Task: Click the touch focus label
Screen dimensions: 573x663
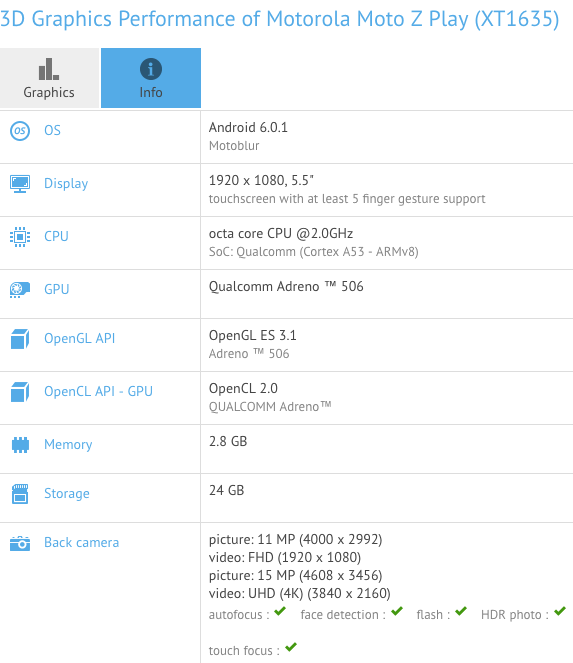Action: coord(244,651)
